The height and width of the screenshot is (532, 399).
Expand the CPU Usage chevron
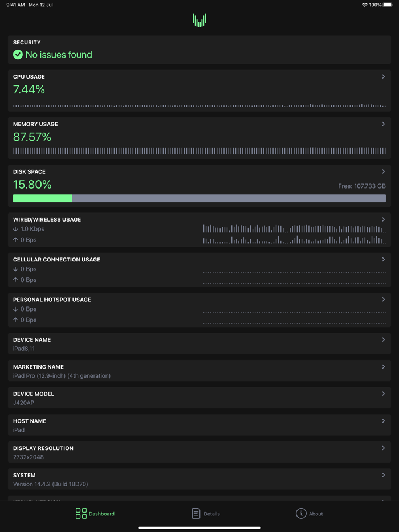click(384, 76)
